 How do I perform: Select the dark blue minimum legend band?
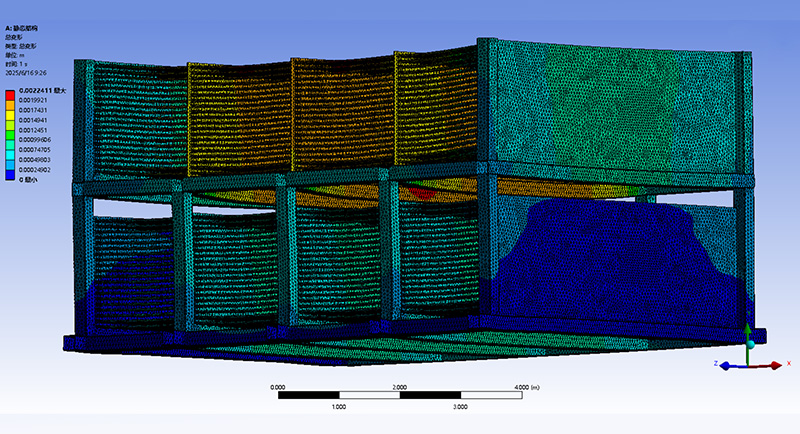[x=10, y=175]
